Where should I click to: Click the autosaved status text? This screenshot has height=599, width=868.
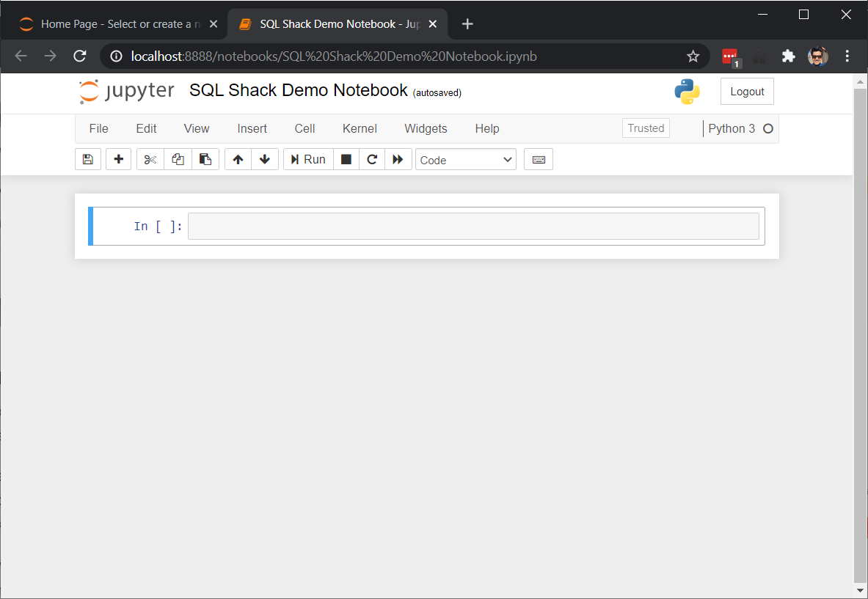(x=437, y=93)
